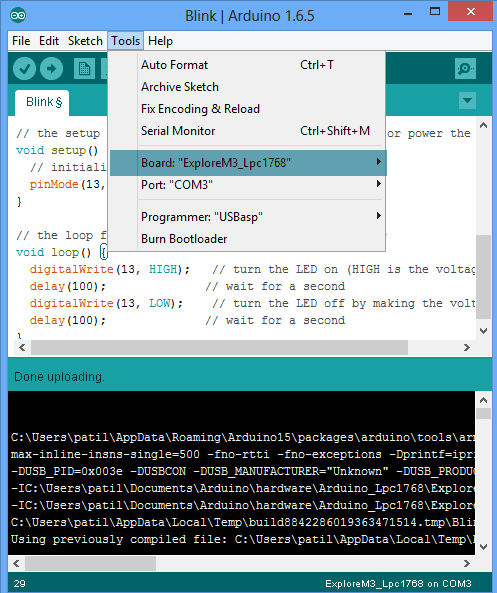Click editor horizontal scrollbar thumb
The image size is (497, 593).
(219, 347)
